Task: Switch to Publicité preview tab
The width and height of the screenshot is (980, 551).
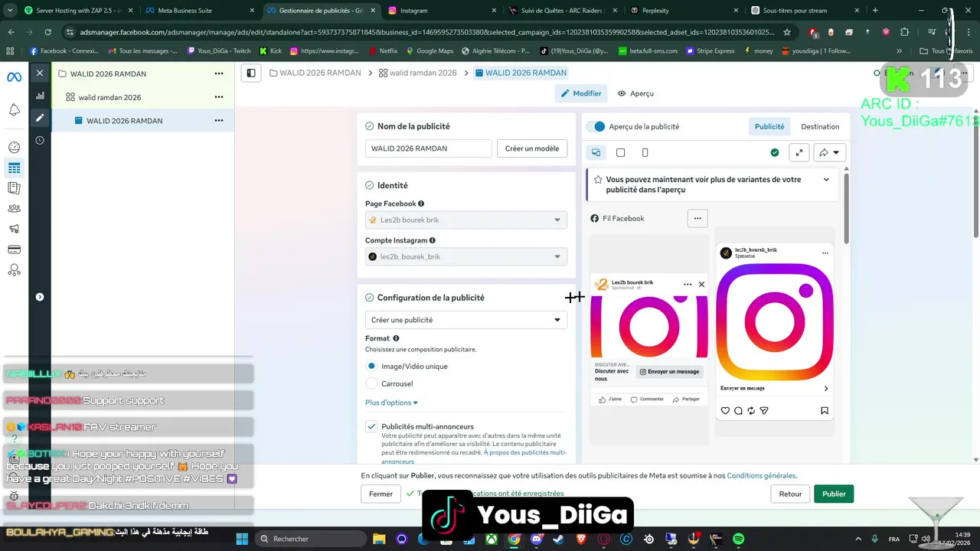Action: 769,126
